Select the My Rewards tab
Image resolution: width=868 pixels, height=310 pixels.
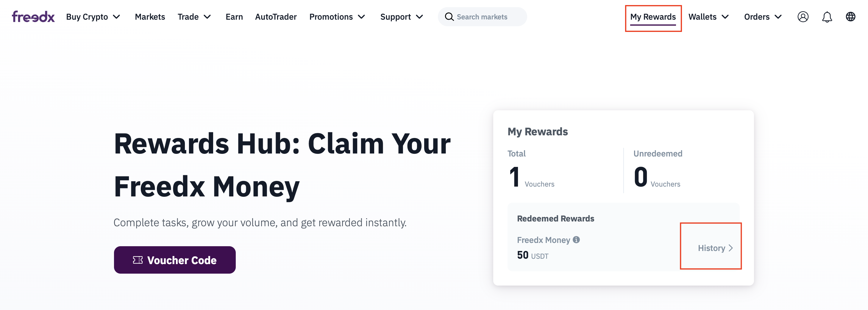[653, 16]
